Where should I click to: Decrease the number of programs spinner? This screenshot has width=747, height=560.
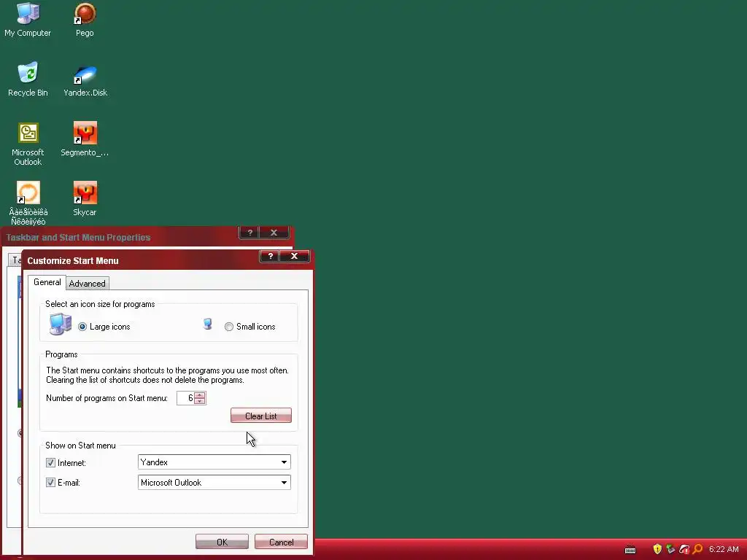(x=200, y=401)
